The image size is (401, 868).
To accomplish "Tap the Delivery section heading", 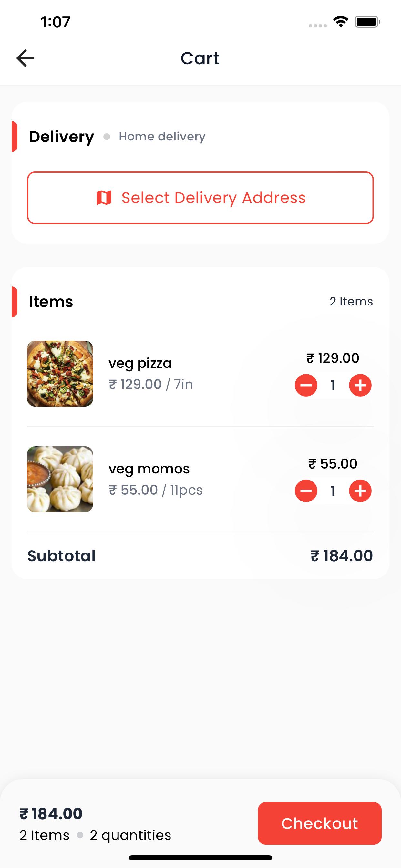I will point(62,137).
